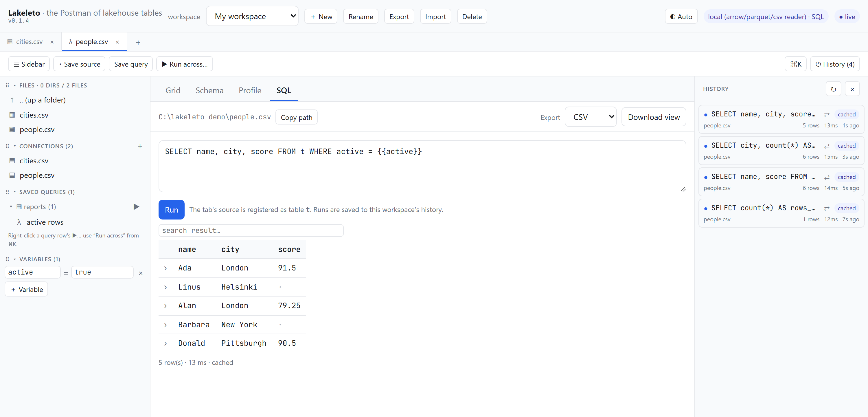868x417 pixels.
Task: Close the people.csv tab
Action: click(117, 42)
